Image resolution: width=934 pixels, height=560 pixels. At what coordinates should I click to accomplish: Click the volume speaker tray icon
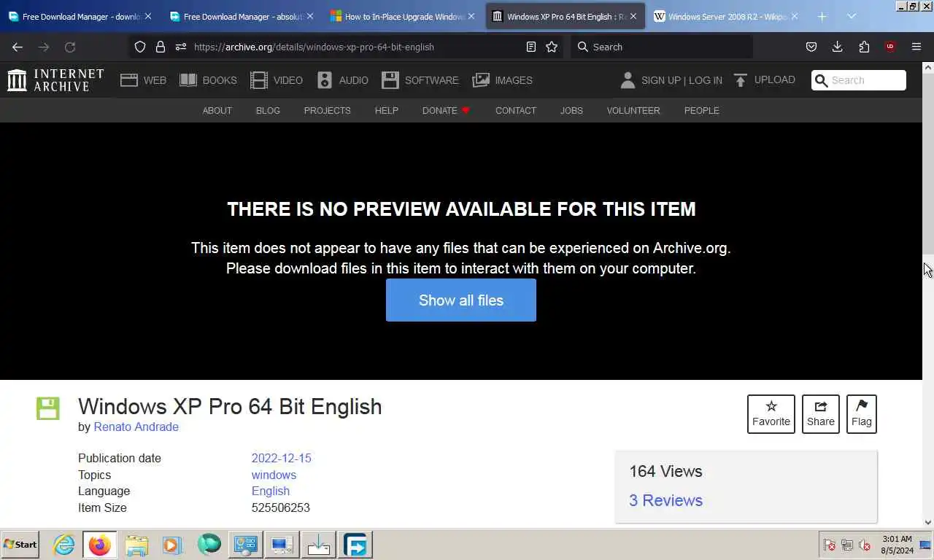[x=865, y=545]
